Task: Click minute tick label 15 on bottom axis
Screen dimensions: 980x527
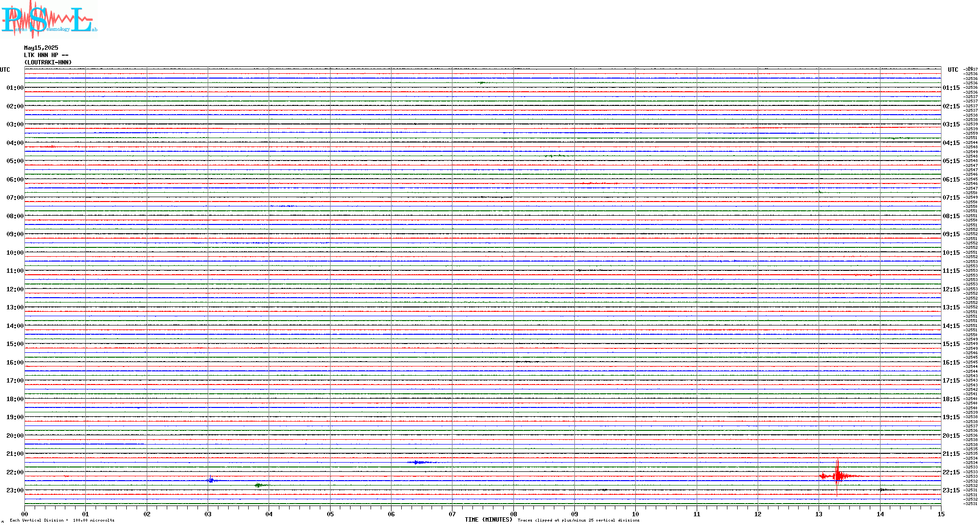Action: pyautogui.click(x=941, y=514)
